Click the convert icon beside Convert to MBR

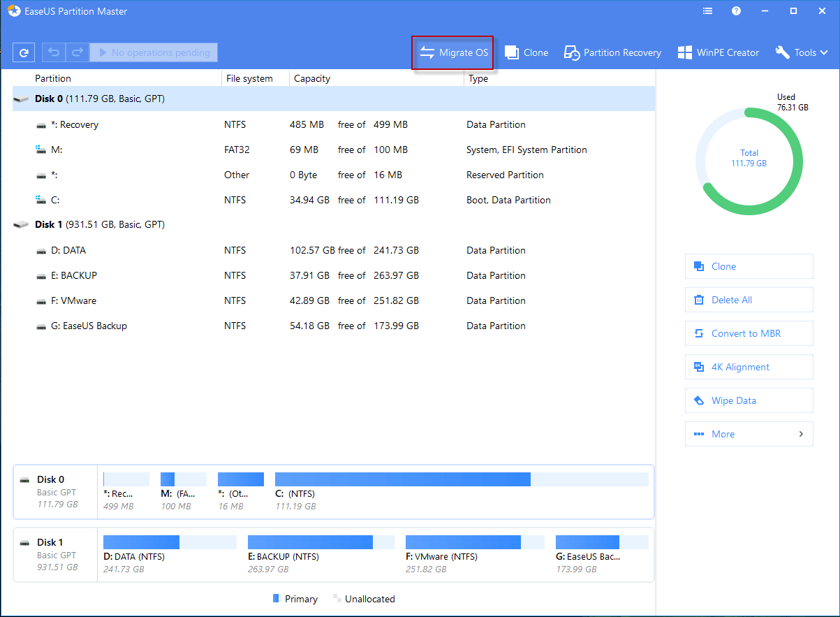click(x=698, y=333)
